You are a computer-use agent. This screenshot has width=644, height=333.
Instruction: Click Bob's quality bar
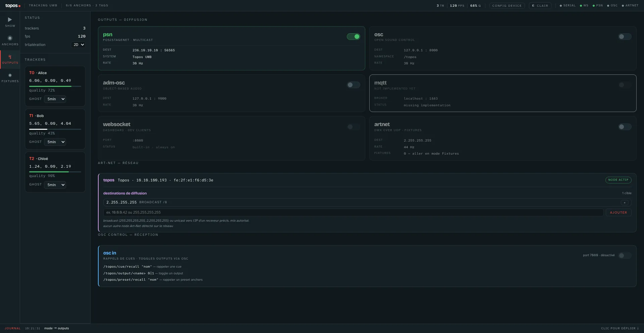coord(55,129)
